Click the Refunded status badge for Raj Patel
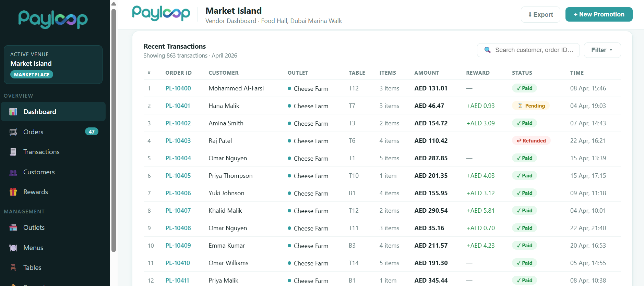The width and height of the screenshot is (644, 286). (x=531, y=140)
